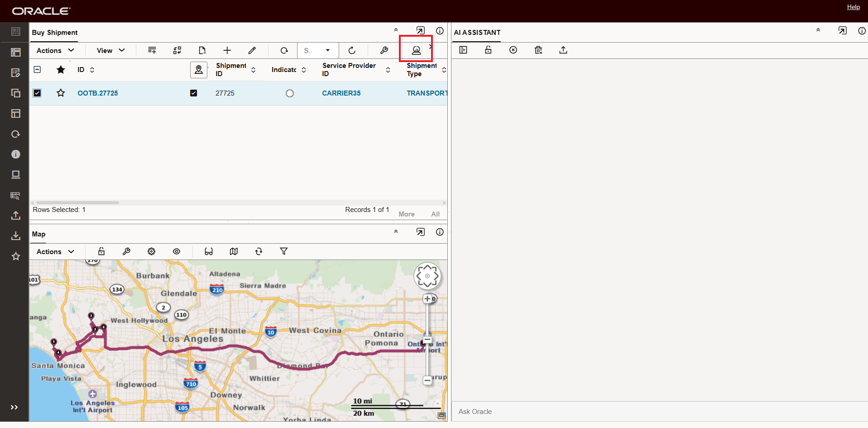Image resolution: width=868 pixels, height=428 pixels.
Task: Expand the View dropdown menu
Action: [x=109, y=50]
